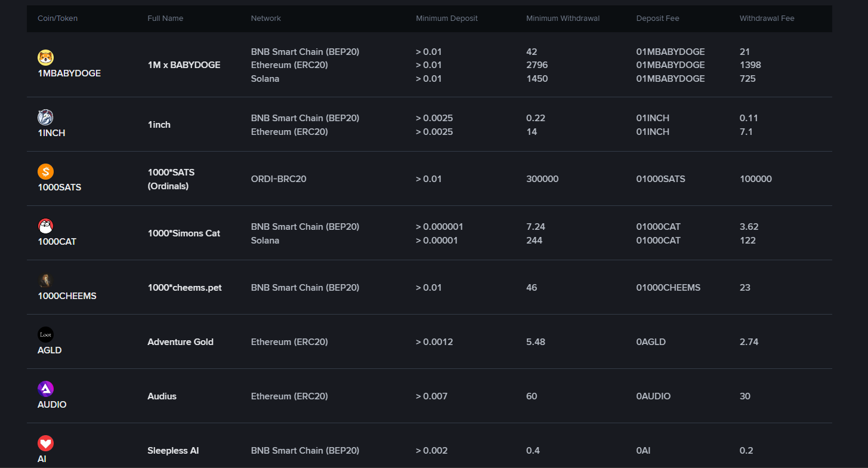Viewport: 868px width, 468px height.
Task: Click the deposit fee cell 0AUDIO
Action: [x=654, y=396]
